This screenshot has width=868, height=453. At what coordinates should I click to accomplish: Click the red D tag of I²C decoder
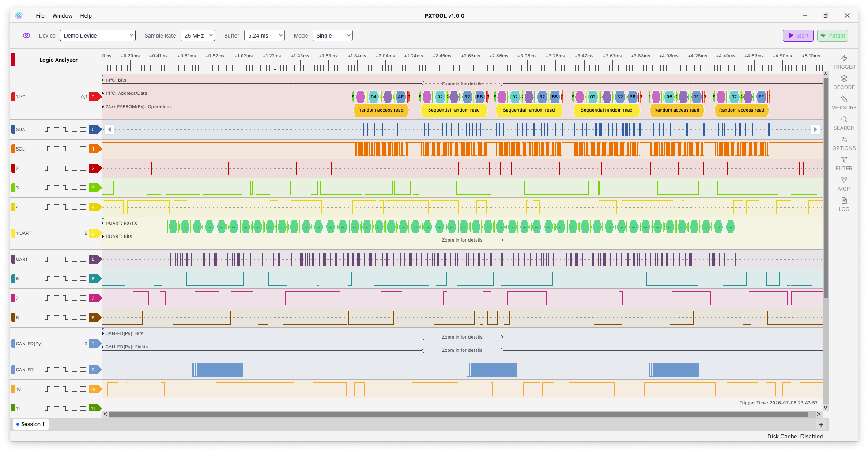click(x=95, y=97)
